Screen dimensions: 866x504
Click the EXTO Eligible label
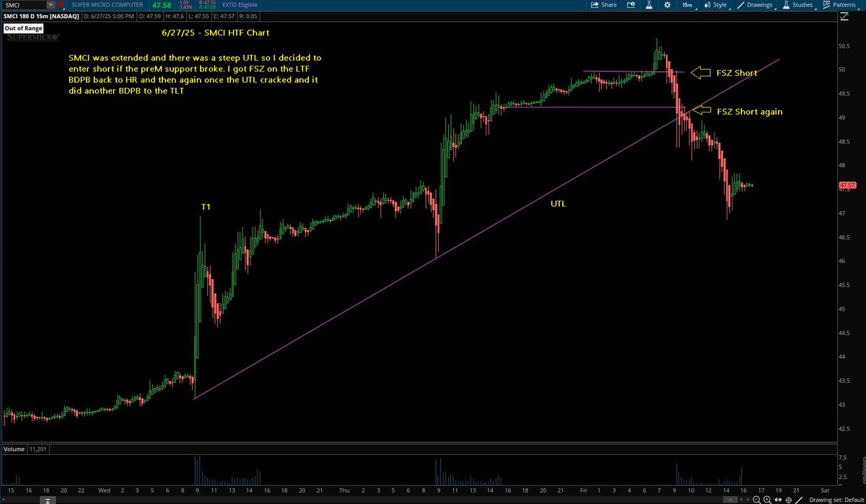click(x=240, y=5)
